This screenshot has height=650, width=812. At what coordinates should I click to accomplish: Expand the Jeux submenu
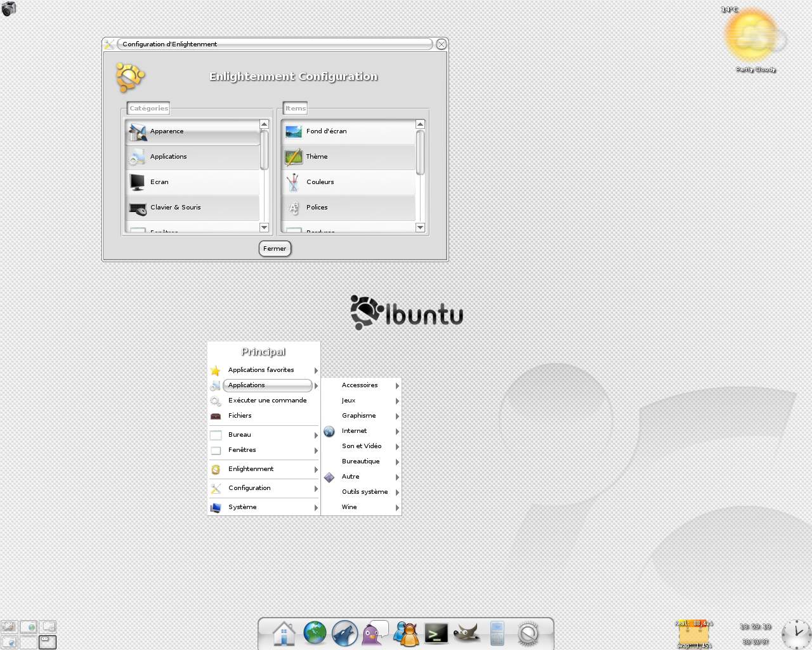point(362,401)
